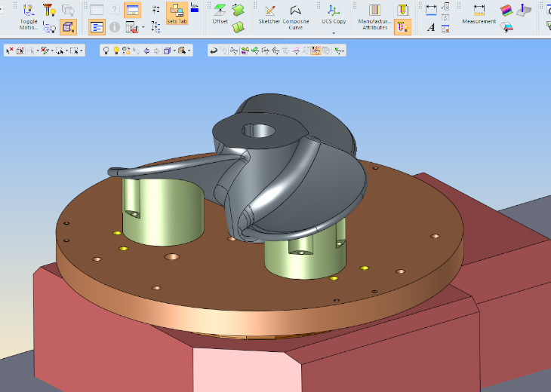The image size is (551, 392).
Task: Expand the rectangle selection filter dropdown
Action: coord(81,51)
